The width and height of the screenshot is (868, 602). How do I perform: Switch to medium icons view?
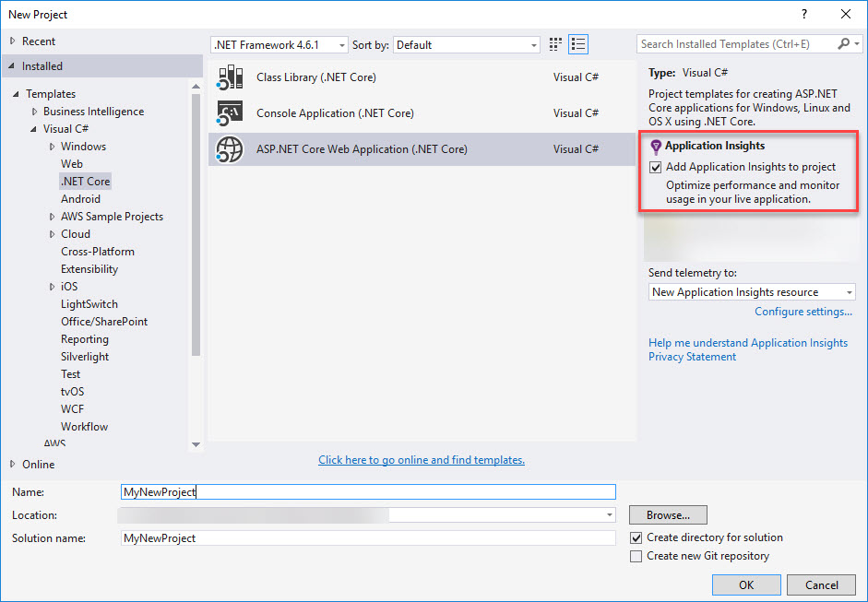click(x=555, y=44)
